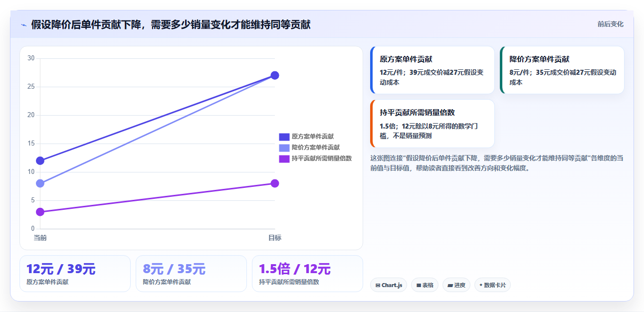
Task: Open the 原方案单件贡献 info card heading
Action: coord(406,59)
